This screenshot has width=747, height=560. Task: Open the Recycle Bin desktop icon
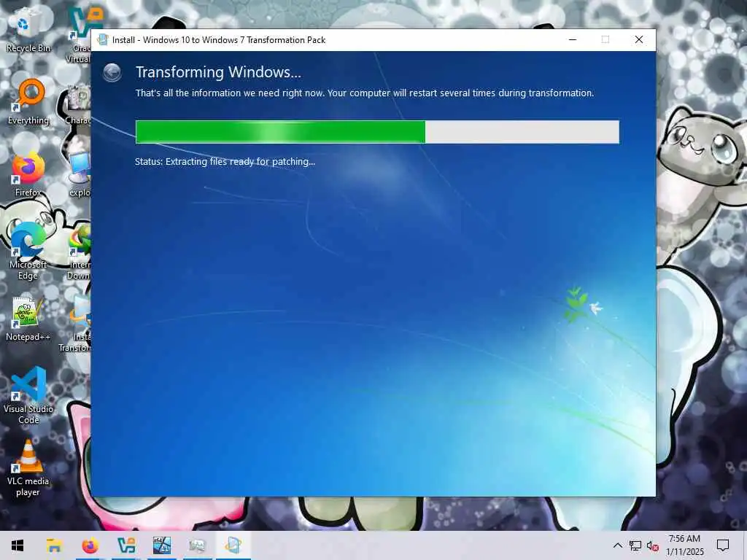click(28, 29)
